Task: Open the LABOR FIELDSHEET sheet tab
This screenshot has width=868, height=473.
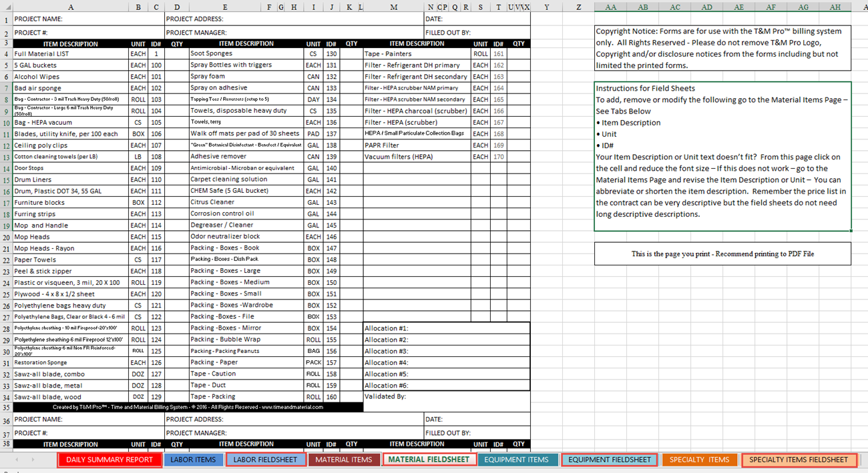Action: 265,460
